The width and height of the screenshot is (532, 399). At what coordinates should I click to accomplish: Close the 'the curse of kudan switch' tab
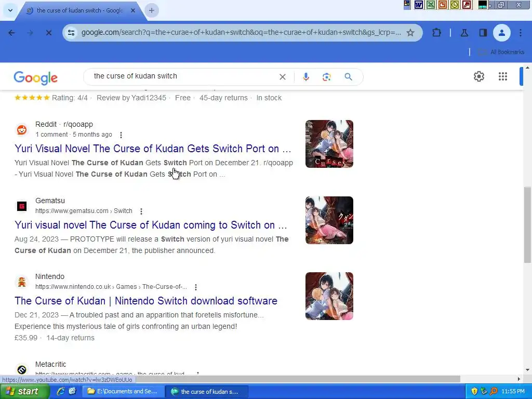(x=133, y=10)
